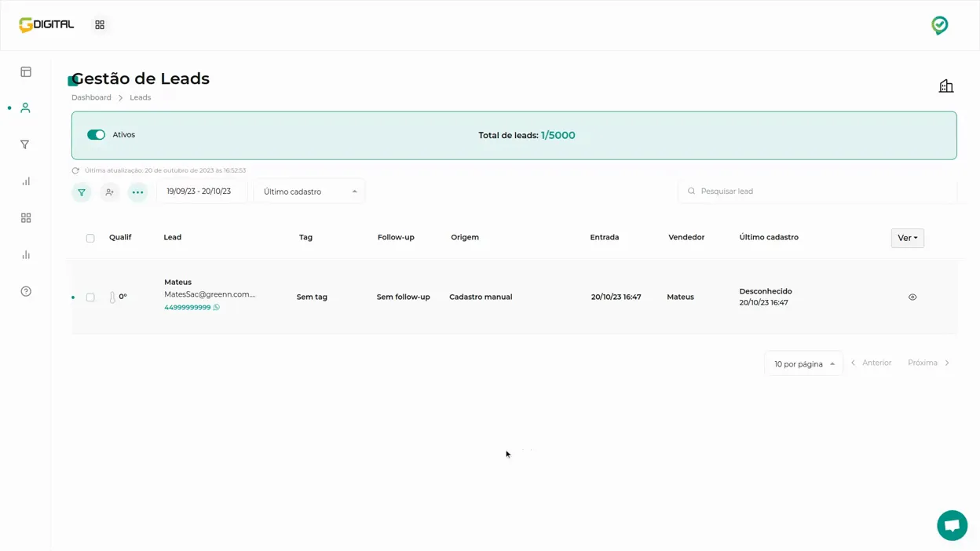Click the Vendedor column header
This screenshot has height=551, width=980.
point(686,237)
